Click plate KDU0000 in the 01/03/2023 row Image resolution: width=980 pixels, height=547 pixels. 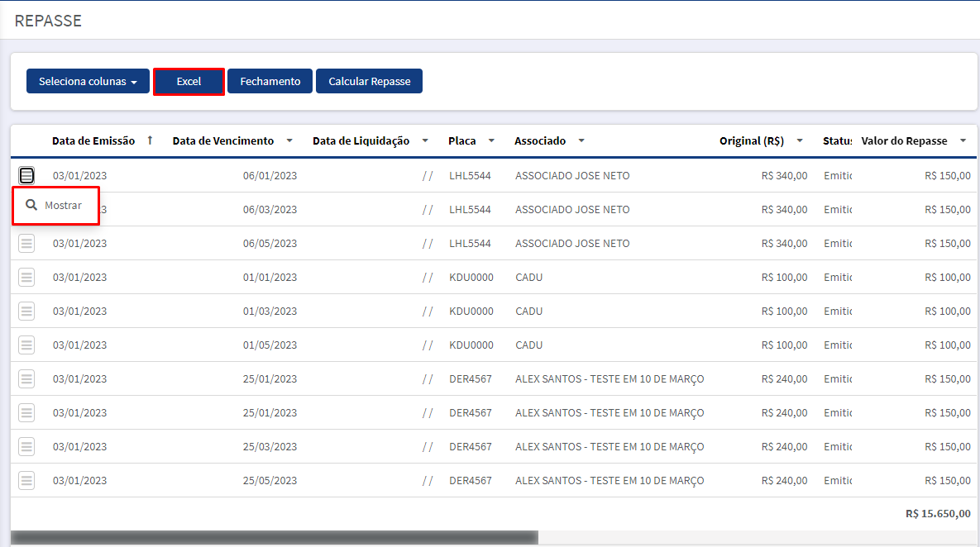(x=471, y=311)
